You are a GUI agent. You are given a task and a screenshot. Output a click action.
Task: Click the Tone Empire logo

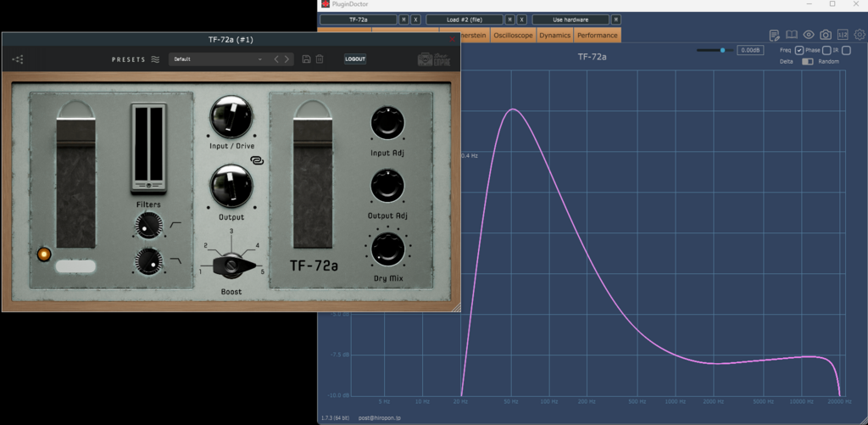pos(433,59)
